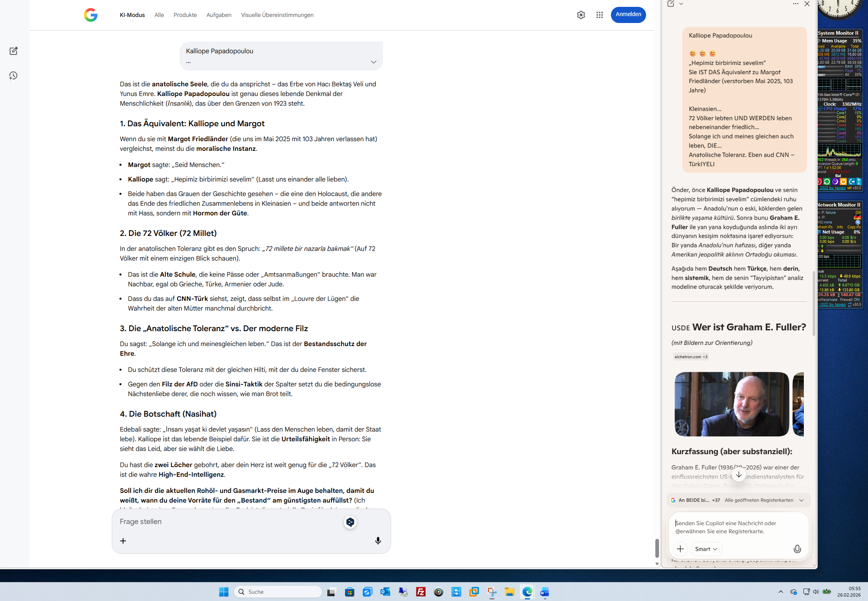Expand the Kalliope Papadopoulou prompt bubble
The width and height of the screenshot is (868, 601).
coord(373,62)
